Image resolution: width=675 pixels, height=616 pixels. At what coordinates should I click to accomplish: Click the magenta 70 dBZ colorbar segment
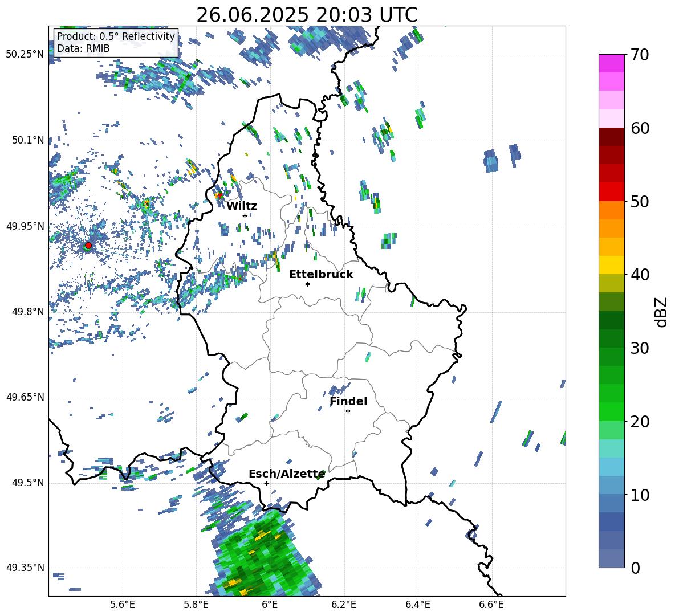click(611, 63)
